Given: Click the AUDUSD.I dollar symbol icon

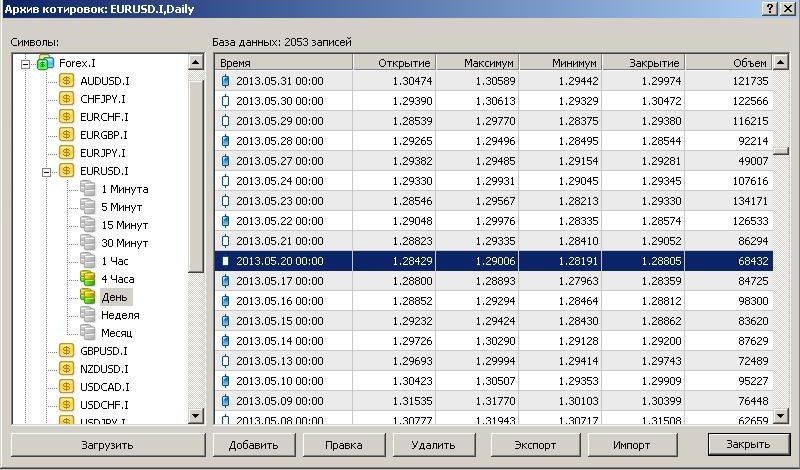Looking at the screenshot, I should (66, 81).
